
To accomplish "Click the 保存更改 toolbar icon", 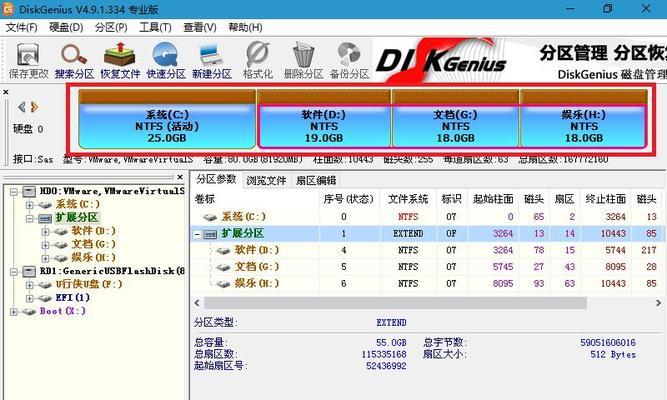I will tap(28, 60).
